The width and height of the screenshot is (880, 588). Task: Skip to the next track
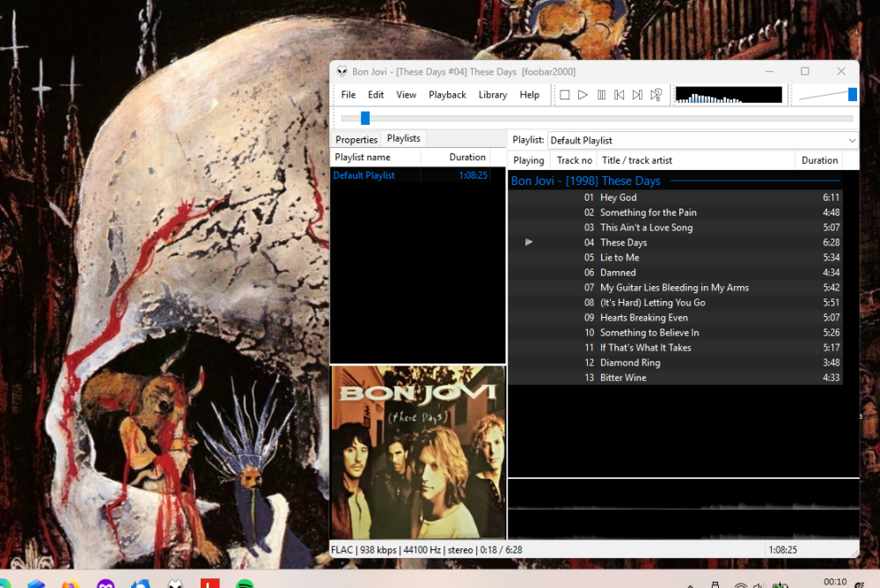click(637, 95)
